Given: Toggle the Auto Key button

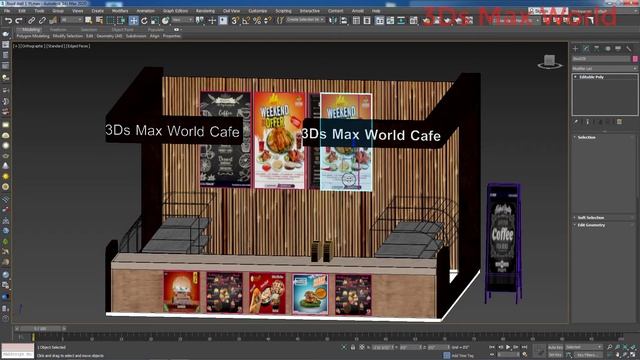Looking at the screenshot, I should 555,347.
